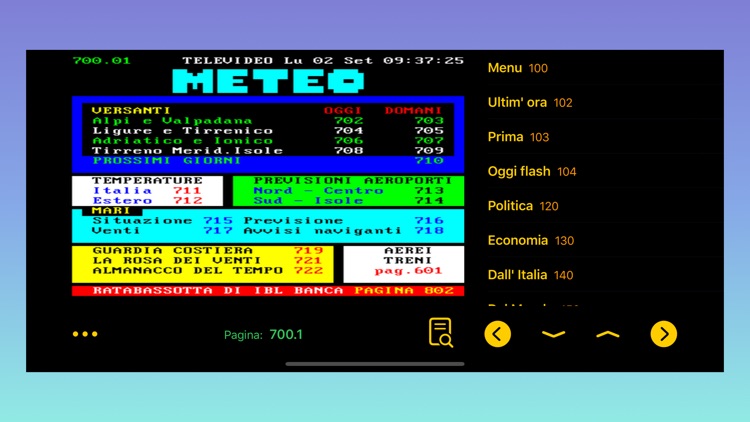Tap the Pagina 700.1 page number field
This screenshot has height=422, width=750.
pos(263,334)
